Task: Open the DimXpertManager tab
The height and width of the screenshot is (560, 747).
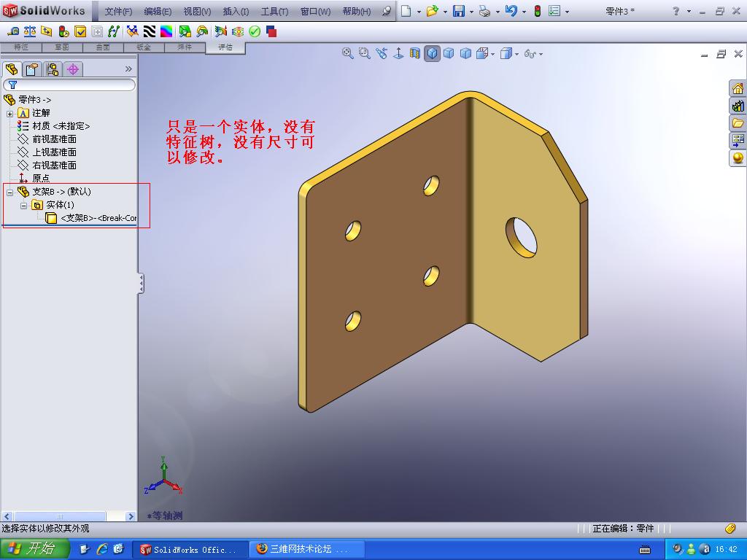Action: [x=73, y=69]
